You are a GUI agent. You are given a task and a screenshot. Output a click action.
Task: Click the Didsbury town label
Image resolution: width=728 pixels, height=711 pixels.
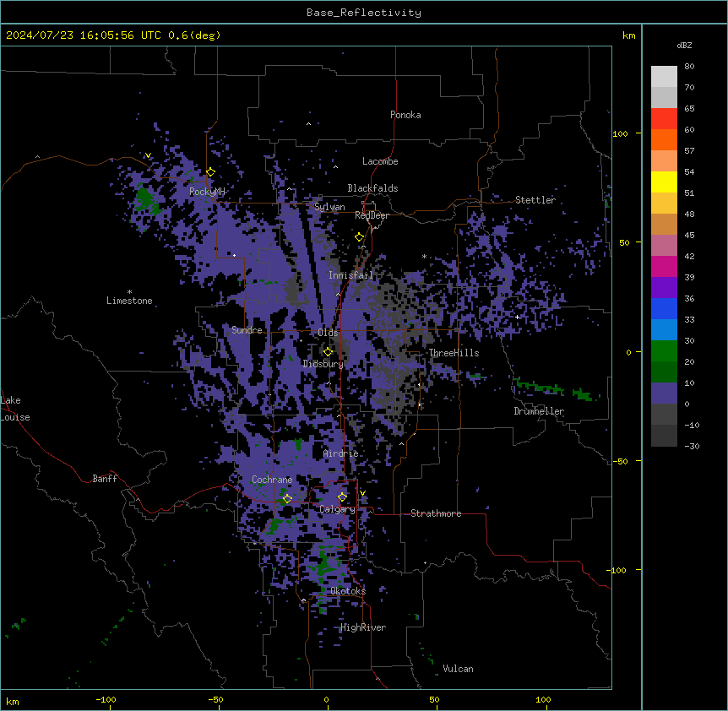323,364
